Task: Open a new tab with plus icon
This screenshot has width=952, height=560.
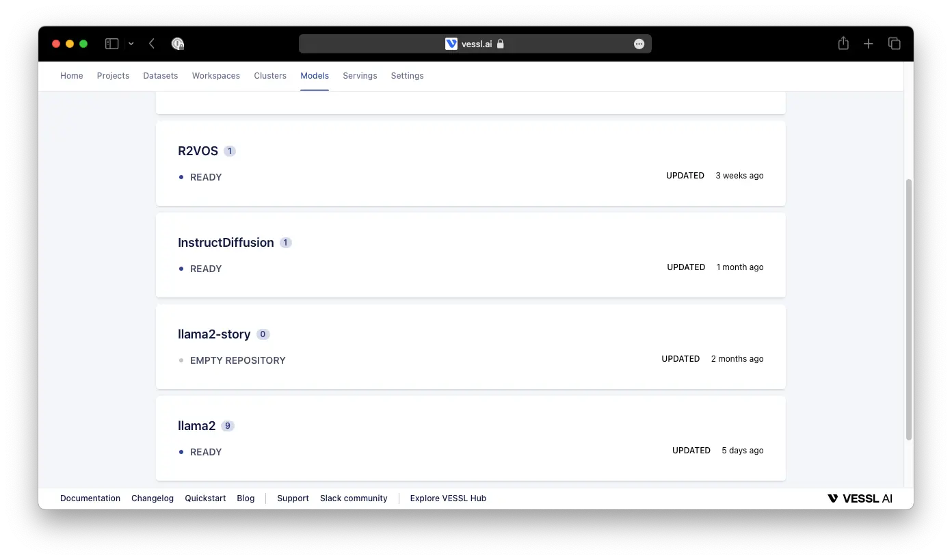Action: coord(869,44)
